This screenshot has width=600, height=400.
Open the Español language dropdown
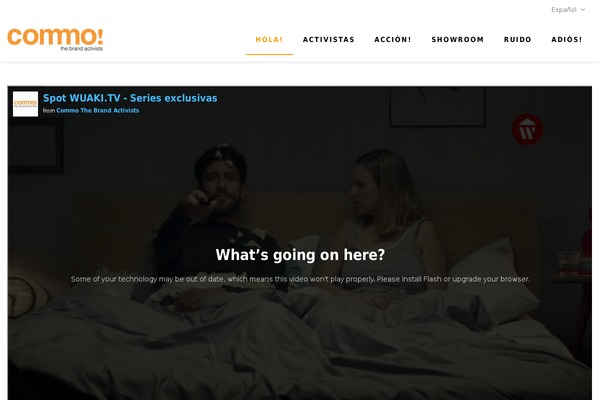pos(568,10)
